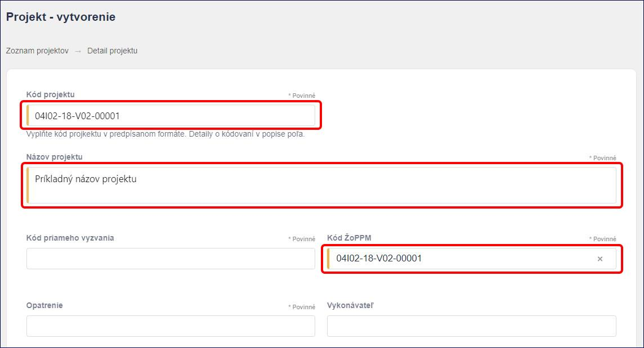Click the hint text below Kód projektu
Viewport: 644px width, 348px height.
[x=166, y=134]
